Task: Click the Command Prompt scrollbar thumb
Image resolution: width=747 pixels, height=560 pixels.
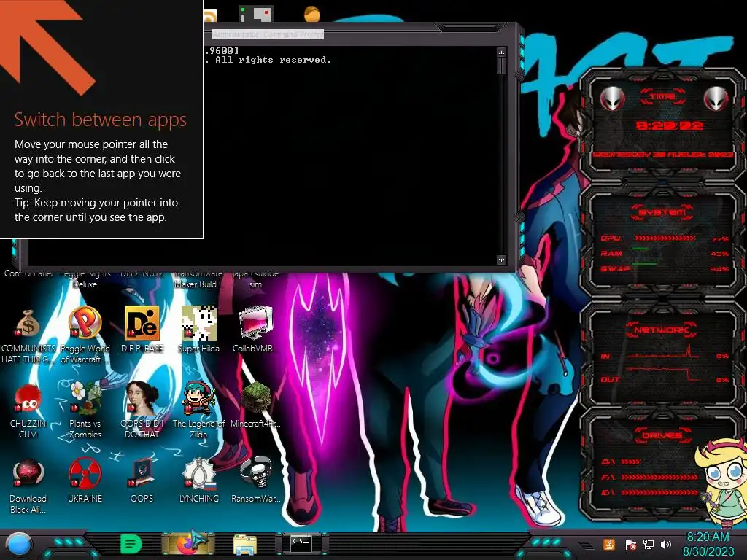Action: click(x=501, y=66)
